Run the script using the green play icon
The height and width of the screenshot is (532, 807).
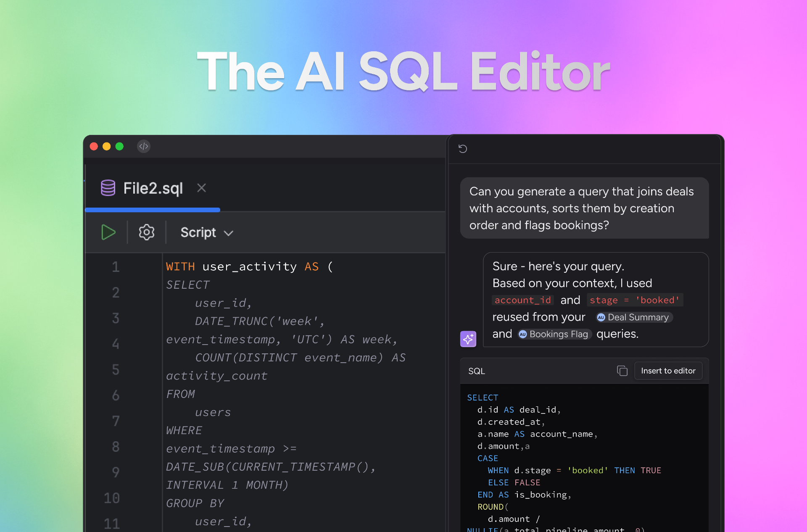[108, 232]
